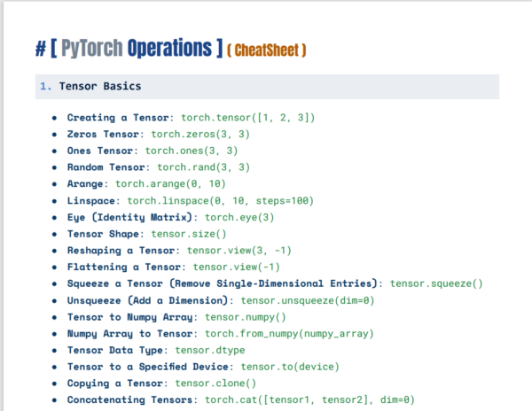532x411 pixels.
Task: Click the 'Zeros Tensor' label
Action: [103, 134]
